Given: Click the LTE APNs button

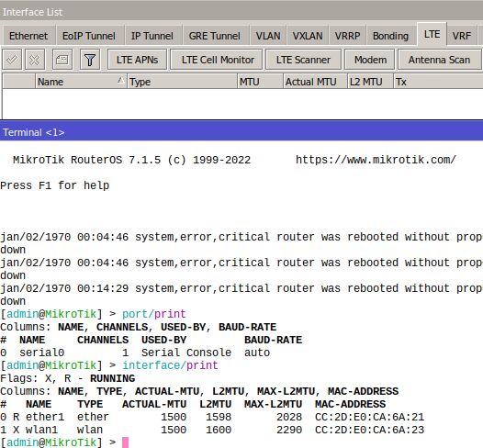Looking at the screenshot, I should point(137,60).
